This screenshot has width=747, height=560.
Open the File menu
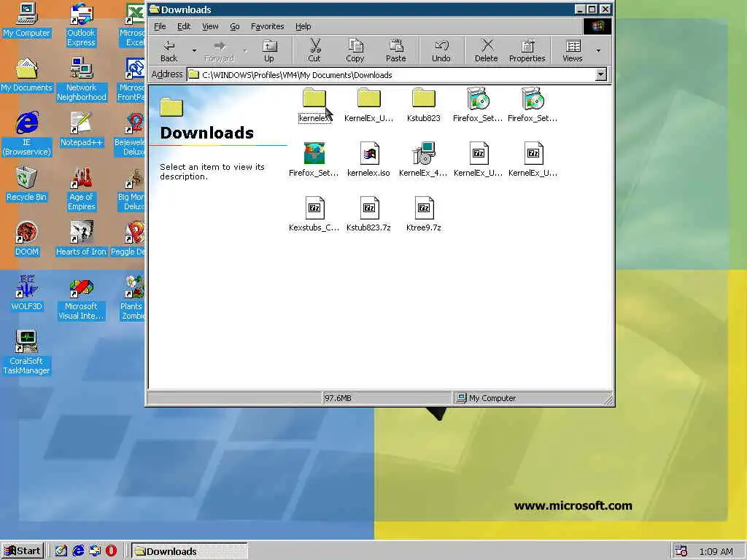pos(160,26)
